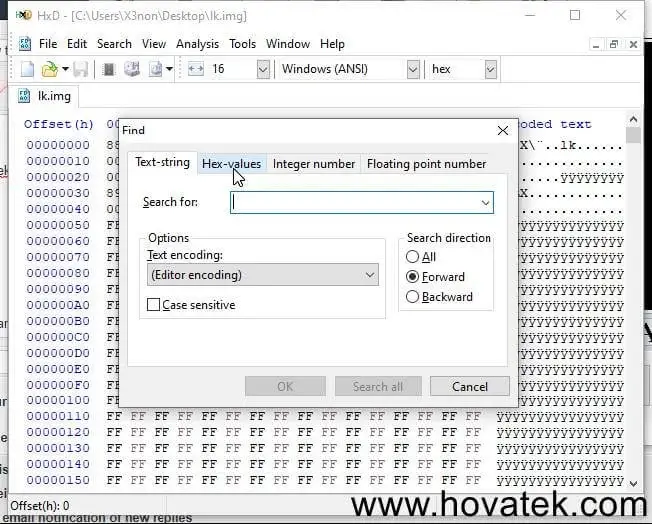652x524 pixels.
Task: Click Cancel in the Find dialog
Action: (x=470, y=386)
